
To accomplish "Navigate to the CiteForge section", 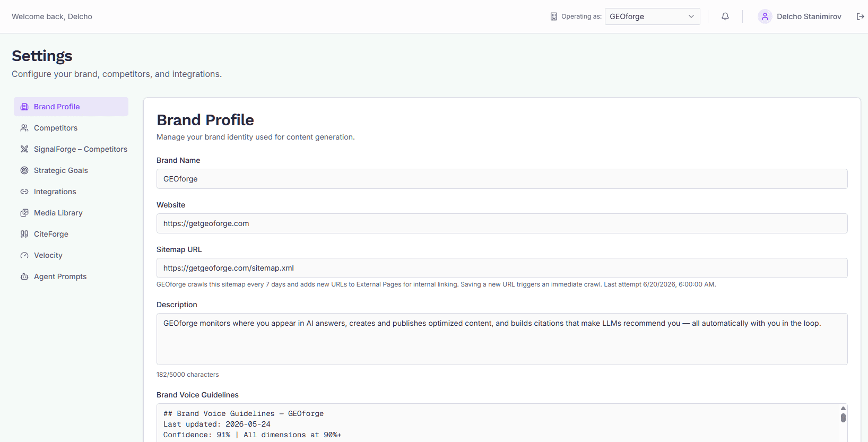I will tap(71, 234).
